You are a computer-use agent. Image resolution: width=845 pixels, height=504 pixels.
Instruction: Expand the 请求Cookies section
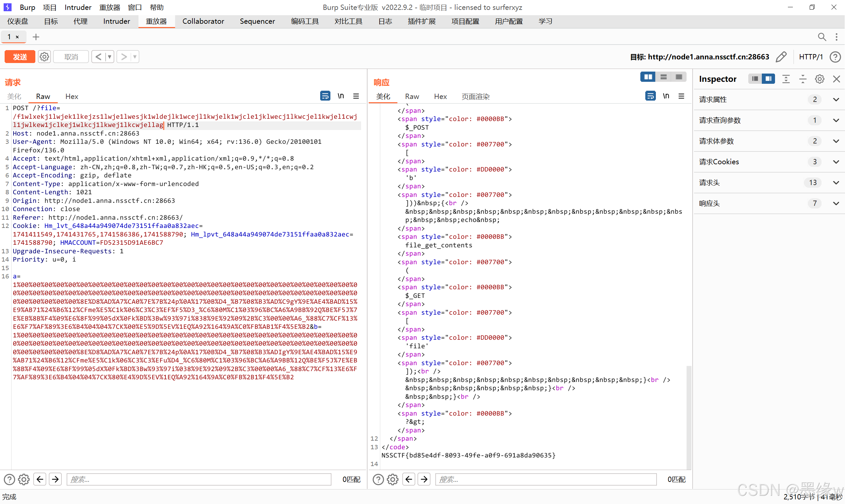[836, 162]
